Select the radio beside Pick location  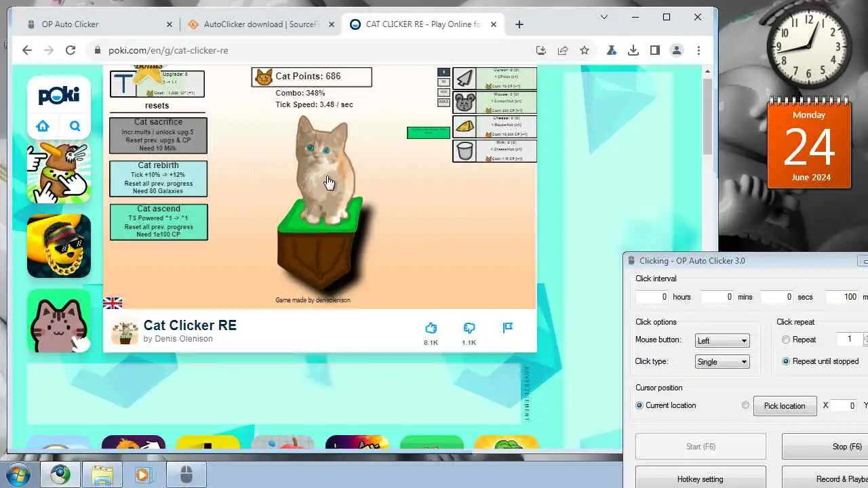745,405
